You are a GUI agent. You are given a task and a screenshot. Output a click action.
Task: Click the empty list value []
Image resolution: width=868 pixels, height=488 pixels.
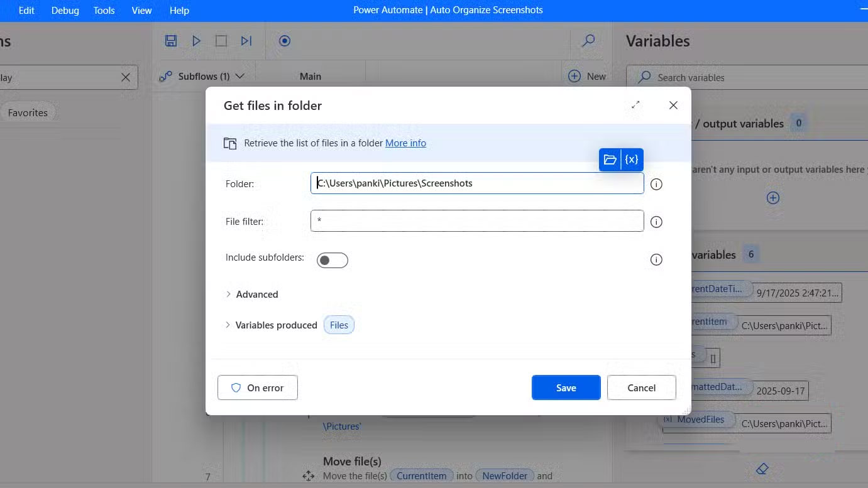[713, 358]
